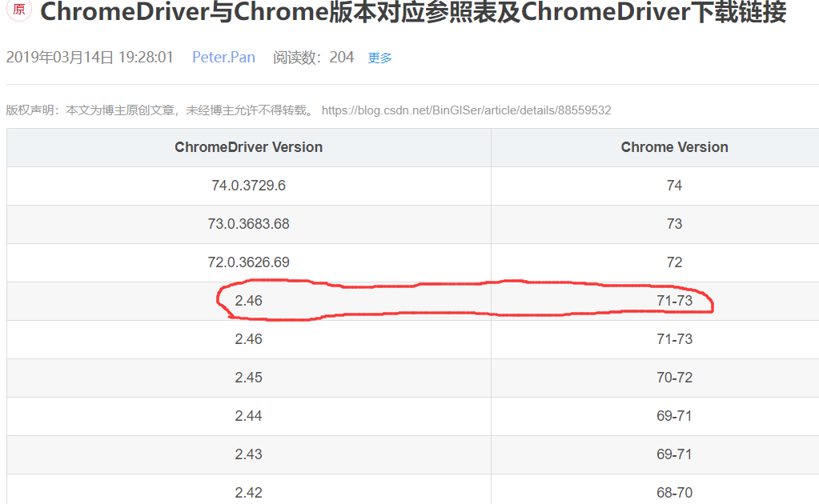The image size is (819, 504).
Task: Select the 2.44 driver version cell
Action: [248, 416]
